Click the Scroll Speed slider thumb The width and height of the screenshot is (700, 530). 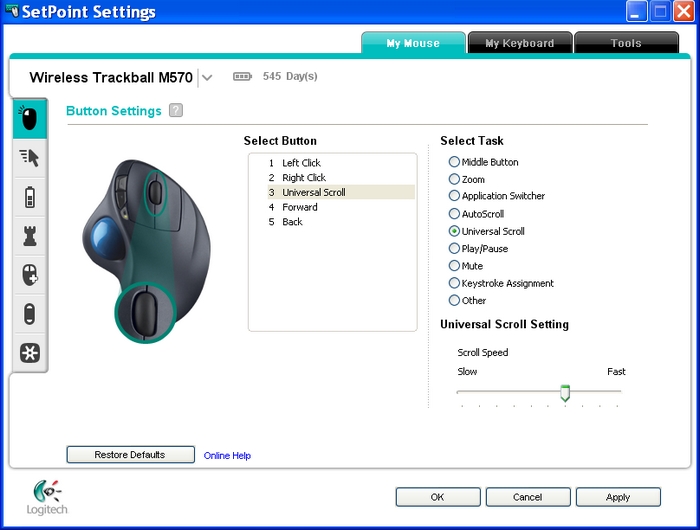pyautogui.click(x=565, y=393)
